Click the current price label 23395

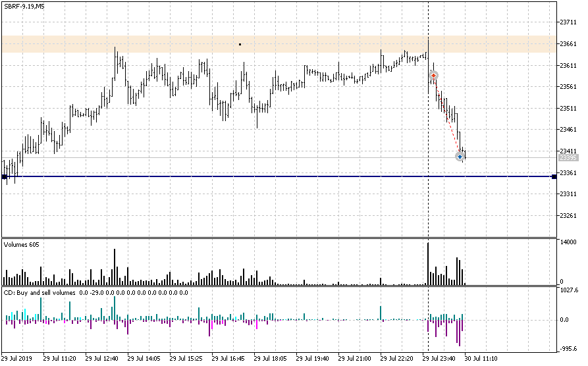coord(568,158)
